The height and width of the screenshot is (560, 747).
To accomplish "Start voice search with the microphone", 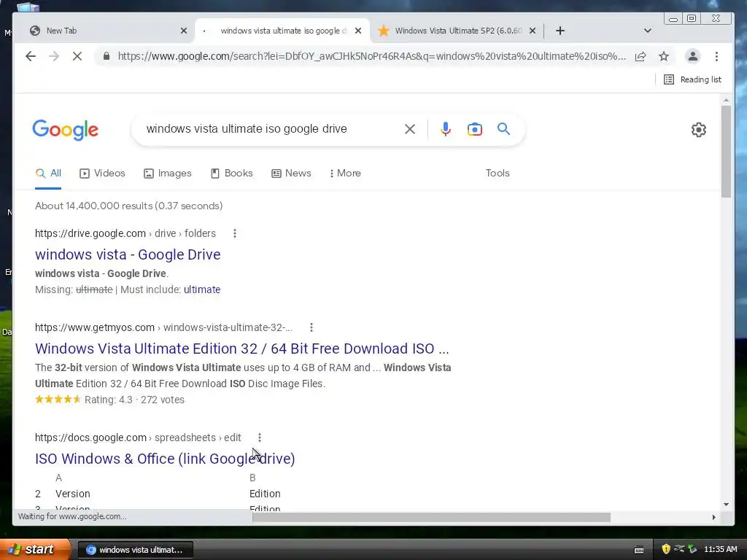I will click(x=446, y=129).
